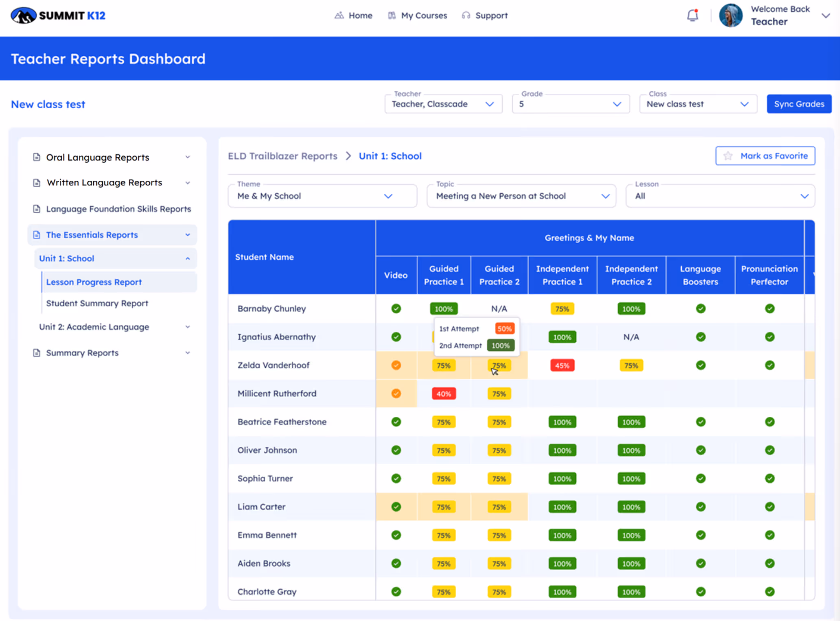Click Liam Carter video check icon

(x=396, y=507)
